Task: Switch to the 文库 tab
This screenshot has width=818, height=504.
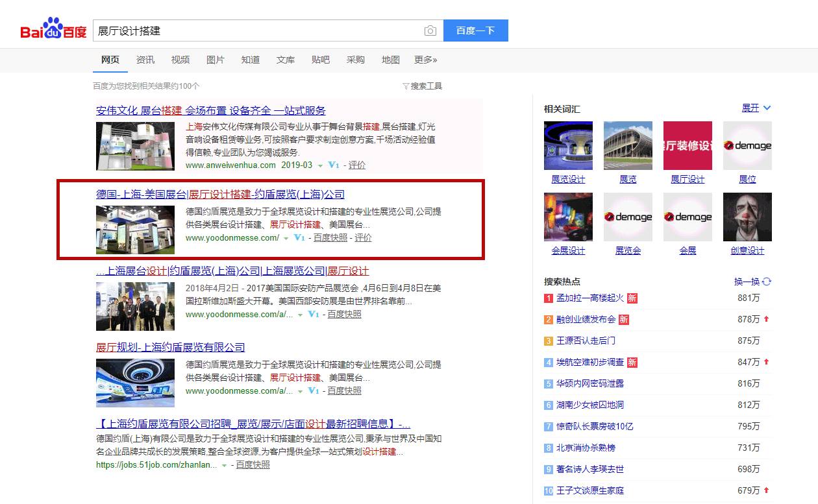Action: pyautogui.click(x=286, y=60)
